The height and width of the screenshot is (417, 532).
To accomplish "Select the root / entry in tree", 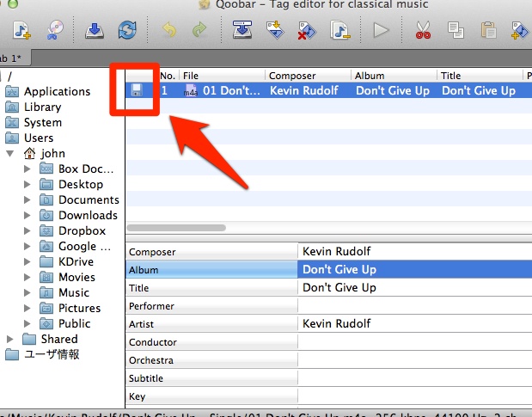I will point(9,77).
